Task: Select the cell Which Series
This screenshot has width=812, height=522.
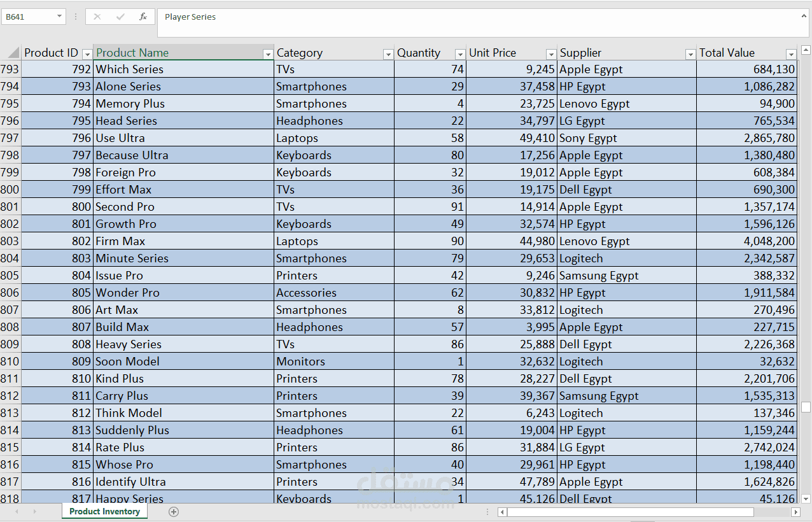Action: 183,69
